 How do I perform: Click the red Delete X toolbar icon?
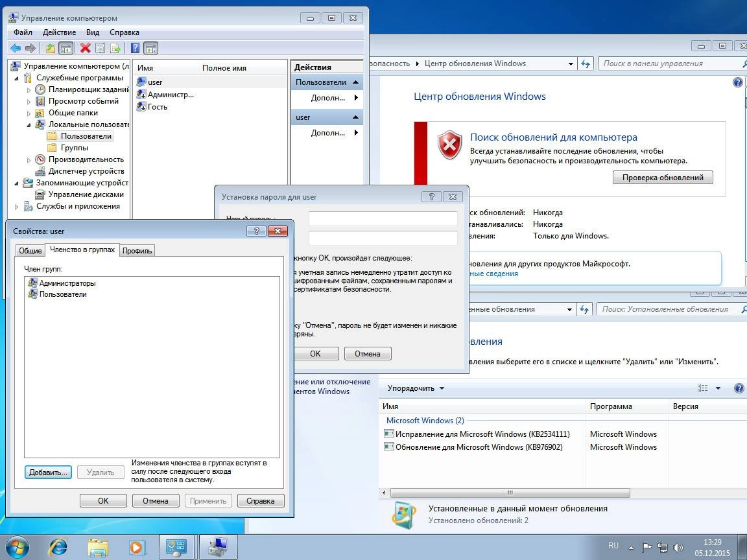click(x=86, y=48)
